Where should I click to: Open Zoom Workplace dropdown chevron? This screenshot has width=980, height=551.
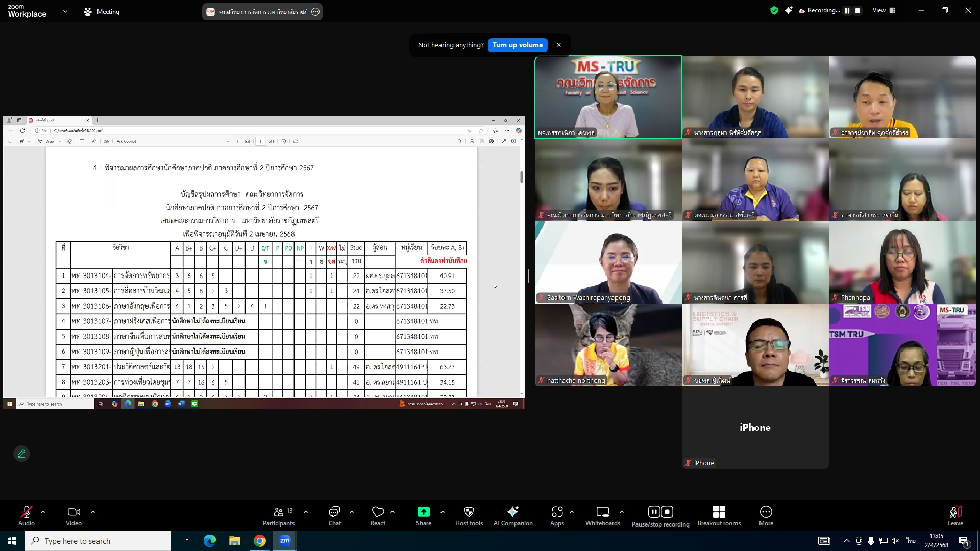point(65,11)
